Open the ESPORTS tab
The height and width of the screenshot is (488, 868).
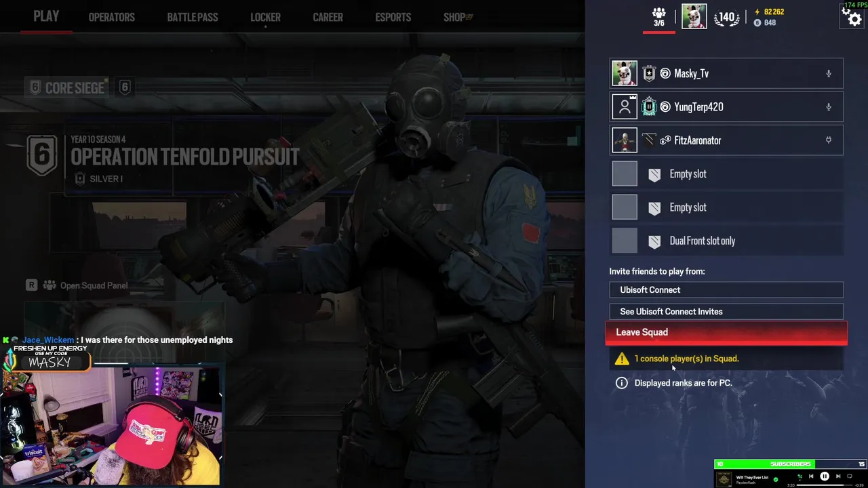coord(393,17)
